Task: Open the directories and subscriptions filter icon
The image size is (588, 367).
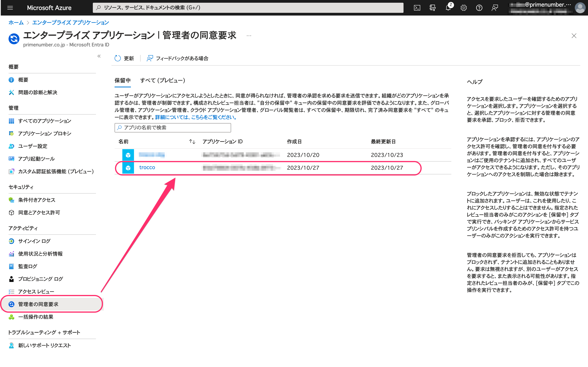Action: pos(432,8)
